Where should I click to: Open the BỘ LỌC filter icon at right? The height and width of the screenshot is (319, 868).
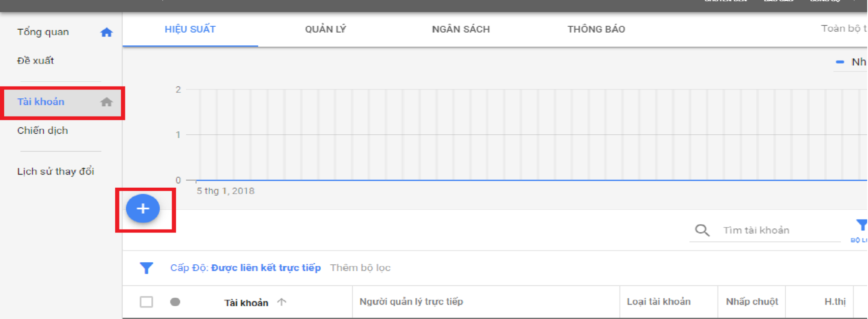(860, 226)
